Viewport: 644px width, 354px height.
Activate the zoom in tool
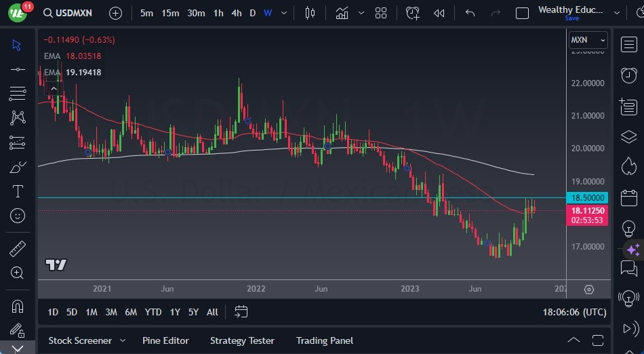(17, 273)
